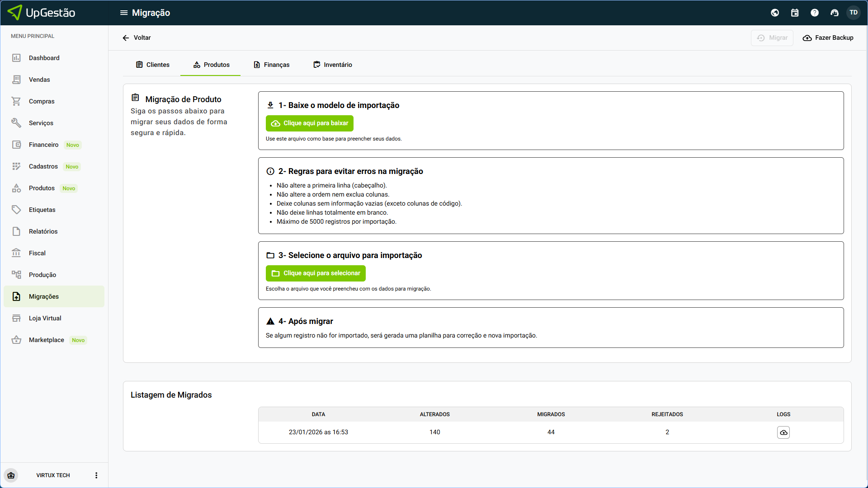Download log for 23/01/2026 migration
This screenshot has width=868, height=488.
coord(783,432)
